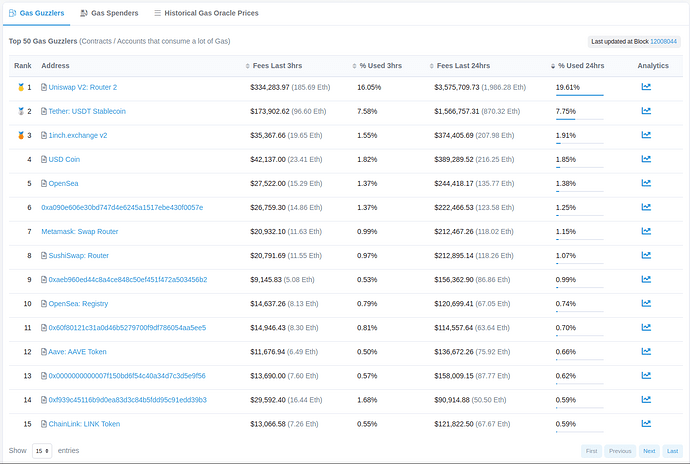Open address 0xf939c45116b9d0ea83d3c84b5fdd95c91edd39b3
690x464 pixels.
click(128, 400)
